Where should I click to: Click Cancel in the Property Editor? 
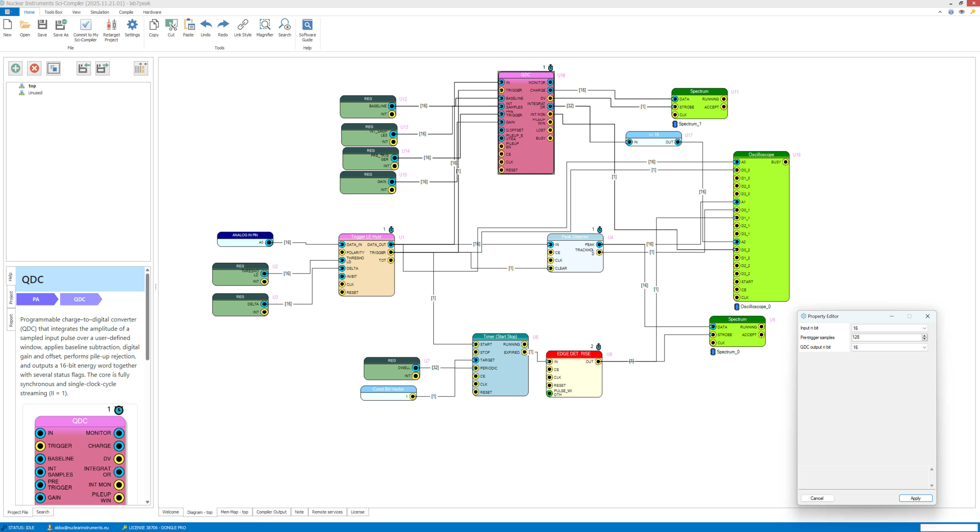pos(817,498)
